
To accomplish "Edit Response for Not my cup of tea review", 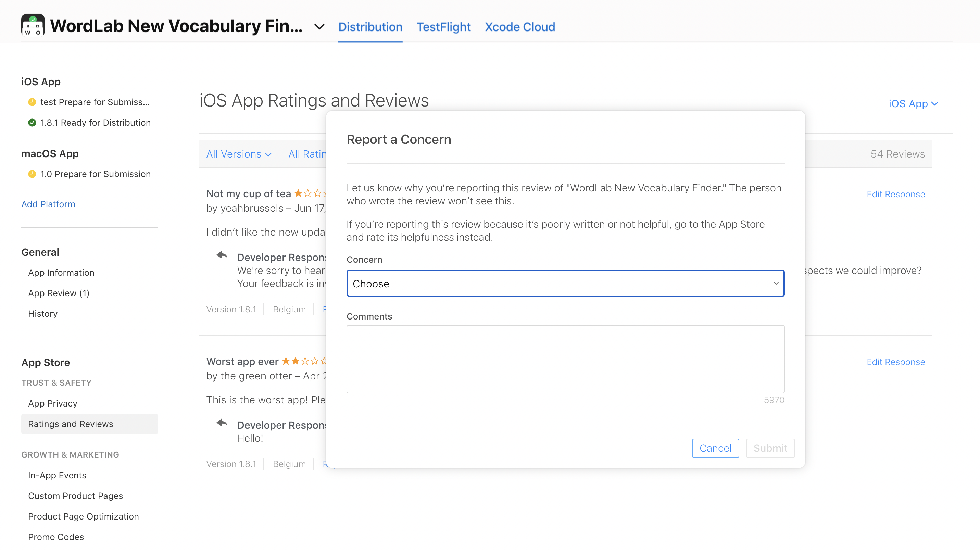I will tap(895, 194).
